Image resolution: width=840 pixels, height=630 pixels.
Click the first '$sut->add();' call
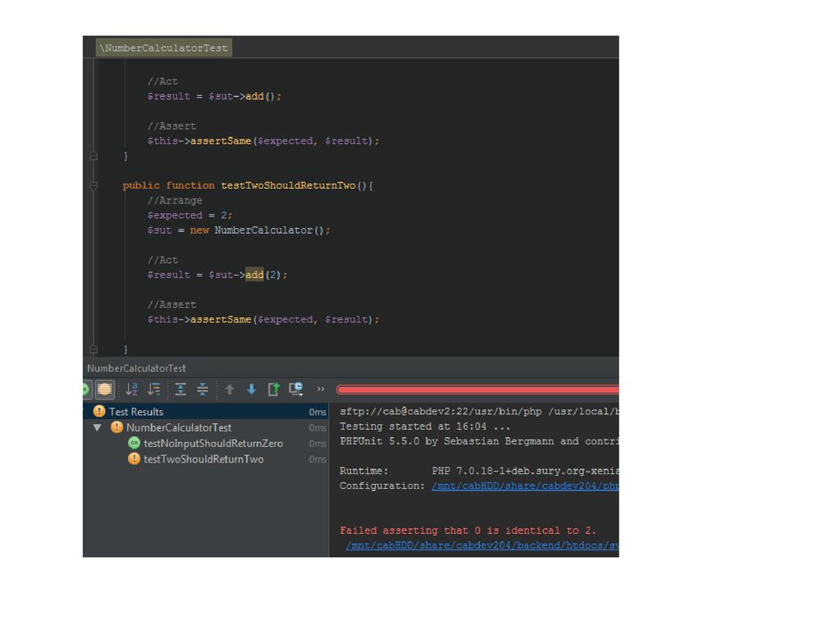pyautogui.click(x=244, y=97)
